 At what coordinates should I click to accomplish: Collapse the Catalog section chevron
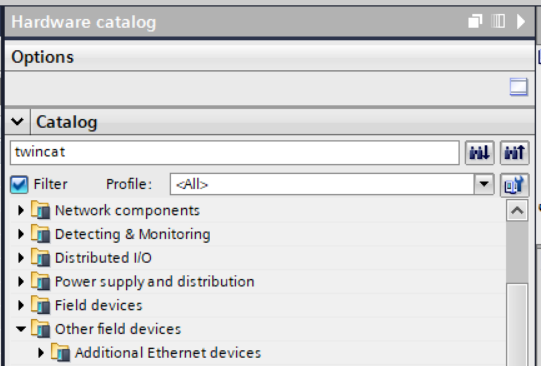click(x=17, y=121)
